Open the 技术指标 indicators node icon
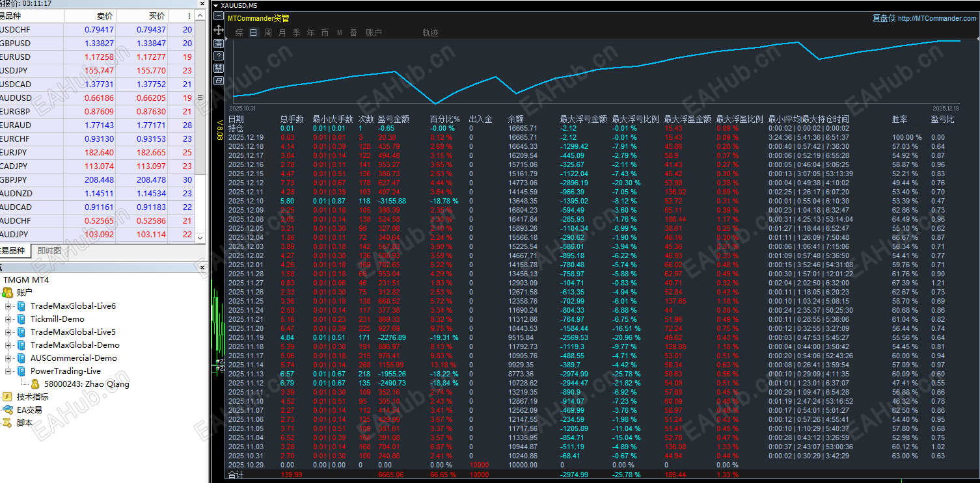 pyautogui.click(x=7, y=397)
